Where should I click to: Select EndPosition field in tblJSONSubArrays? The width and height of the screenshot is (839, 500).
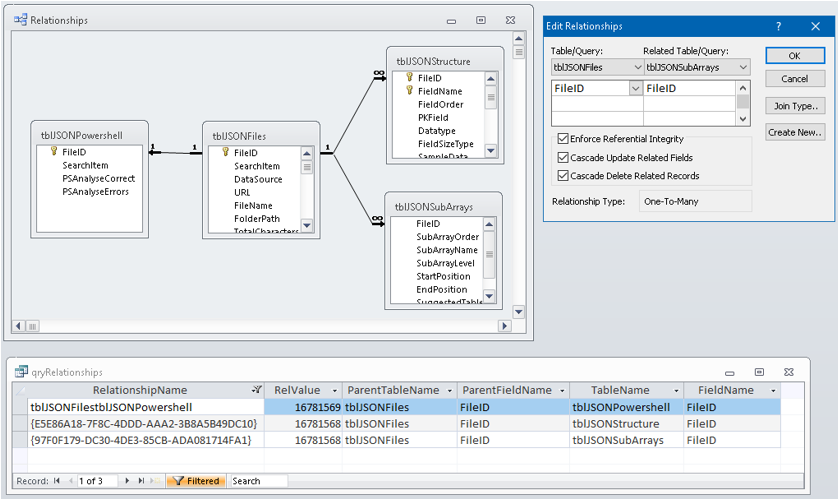[441, 290]
